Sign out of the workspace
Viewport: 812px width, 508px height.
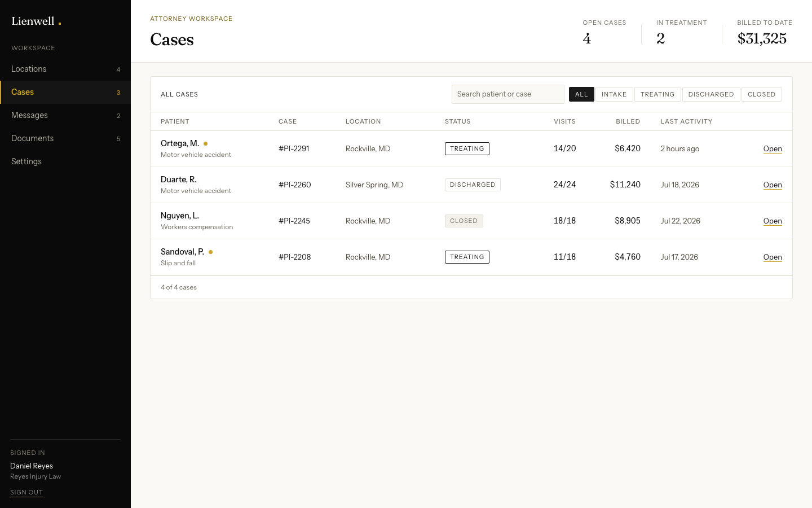[x=27, y=492]
